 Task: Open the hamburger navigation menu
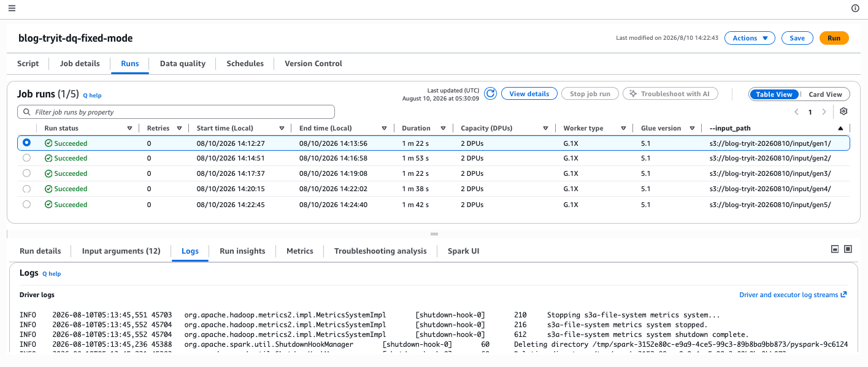12,8
